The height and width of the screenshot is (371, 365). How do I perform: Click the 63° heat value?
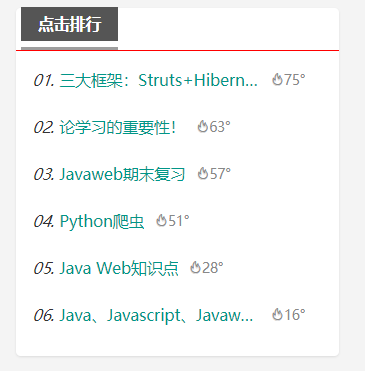pos(220,127)
